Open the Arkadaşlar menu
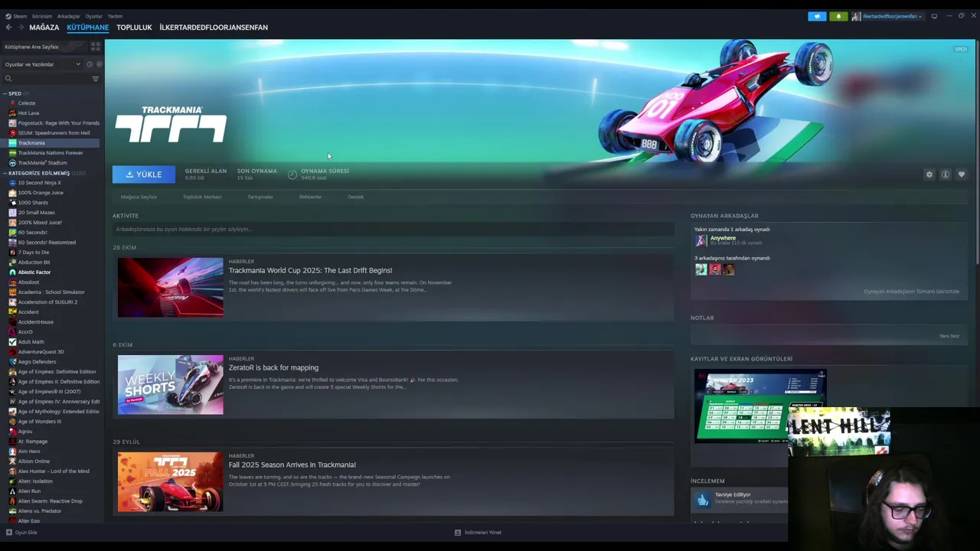This screenshot has width=980, height=551. coord(68,16)
